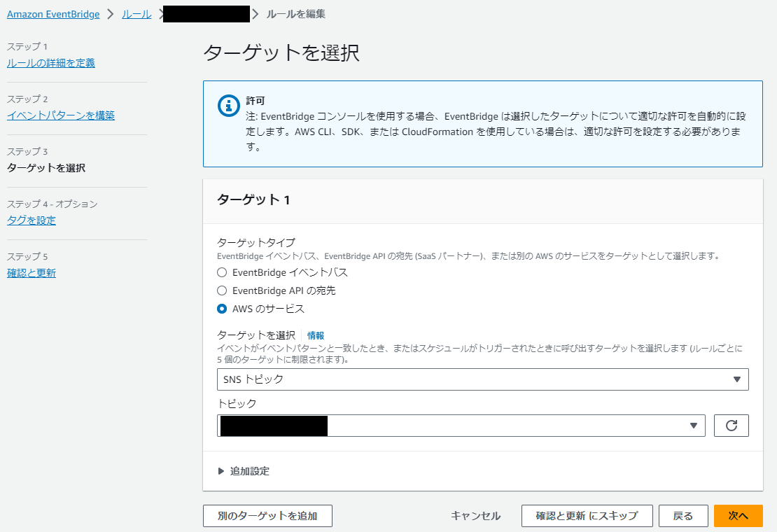Viewport: 777px width, 532px height.
Task: Click 確認と更新 にスキップ button
Action: [x=587, y=516]
